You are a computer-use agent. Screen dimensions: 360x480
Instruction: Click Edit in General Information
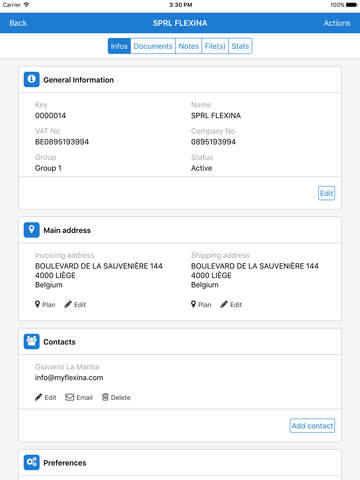(x=326, y=193)
